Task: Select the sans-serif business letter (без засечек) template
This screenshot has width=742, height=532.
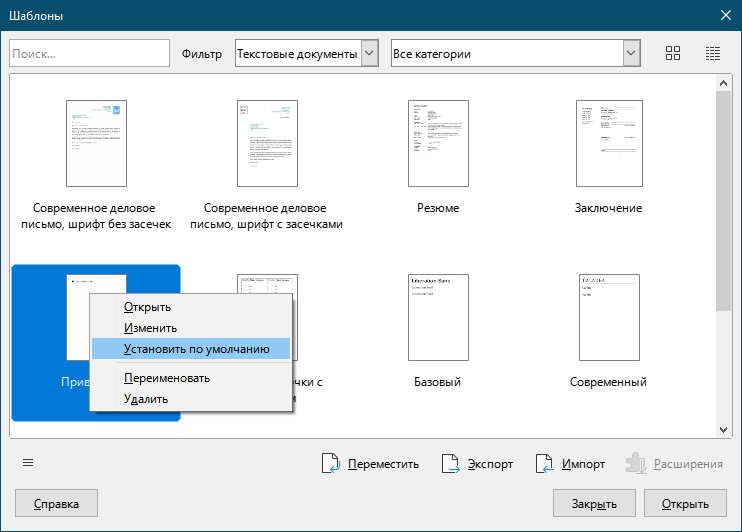Action: point(97,143)
